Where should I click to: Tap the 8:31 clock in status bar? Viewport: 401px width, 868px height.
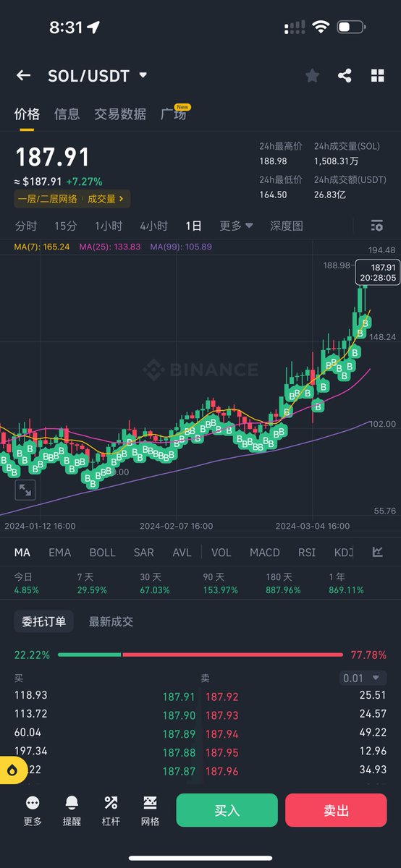pyautogui.click(x=66, y=27)
